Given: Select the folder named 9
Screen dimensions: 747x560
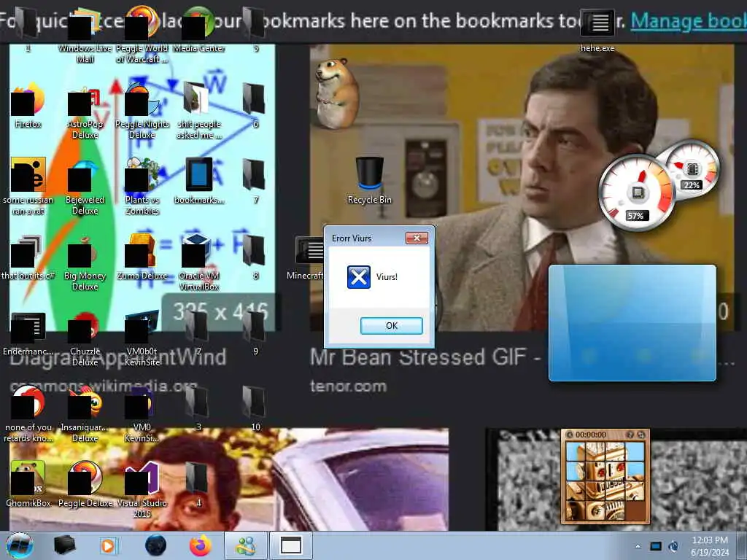Looking at the screenshot, I should pos(255,333).
